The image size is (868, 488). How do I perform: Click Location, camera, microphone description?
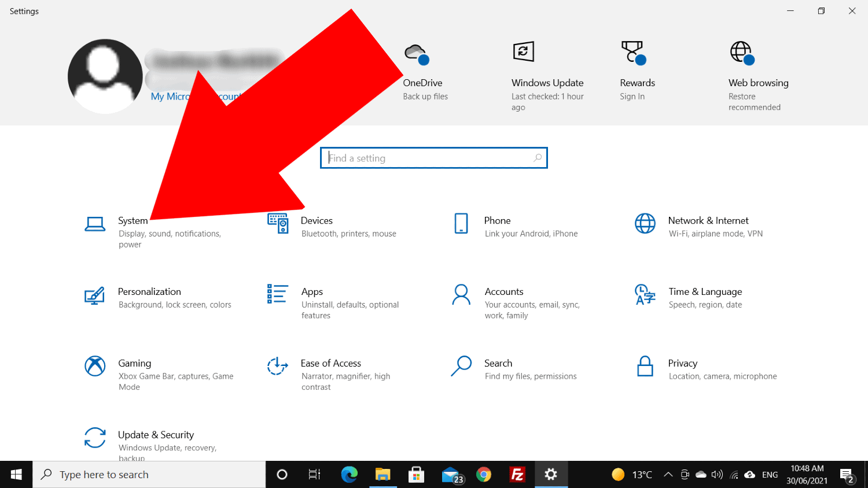[x=723, y=376]
